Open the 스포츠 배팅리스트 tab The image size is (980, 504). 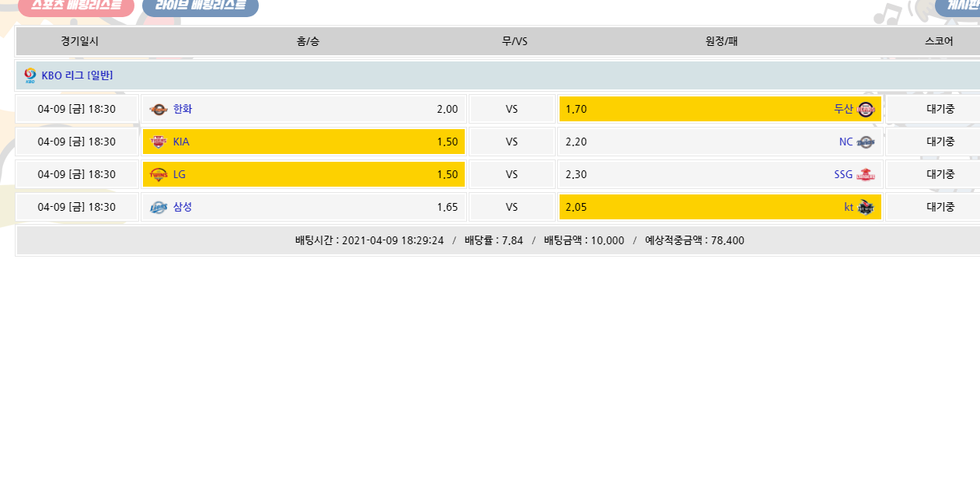75,6
